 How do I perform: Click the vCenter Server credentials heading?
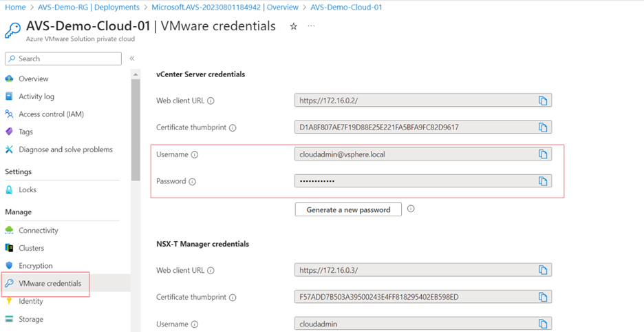tap(200, 74)
